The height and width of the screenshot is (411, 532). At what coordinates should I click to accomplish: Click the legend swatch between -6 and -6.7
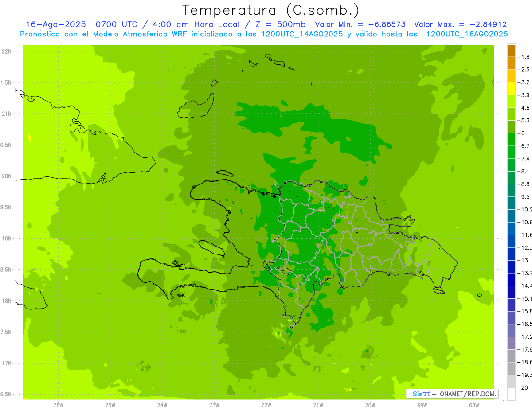tap(511, 140)
